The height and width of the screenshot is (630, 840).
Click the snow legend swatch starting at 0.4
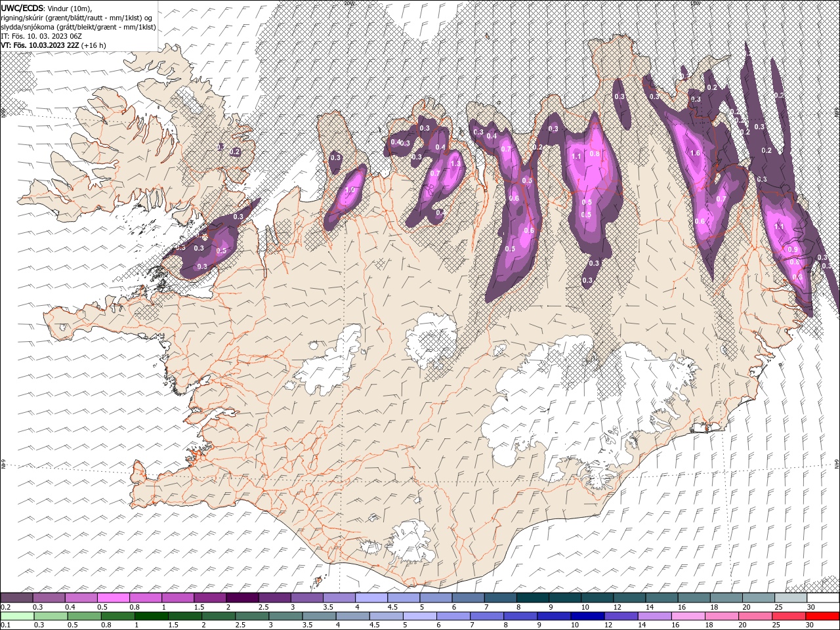[81, 598]
